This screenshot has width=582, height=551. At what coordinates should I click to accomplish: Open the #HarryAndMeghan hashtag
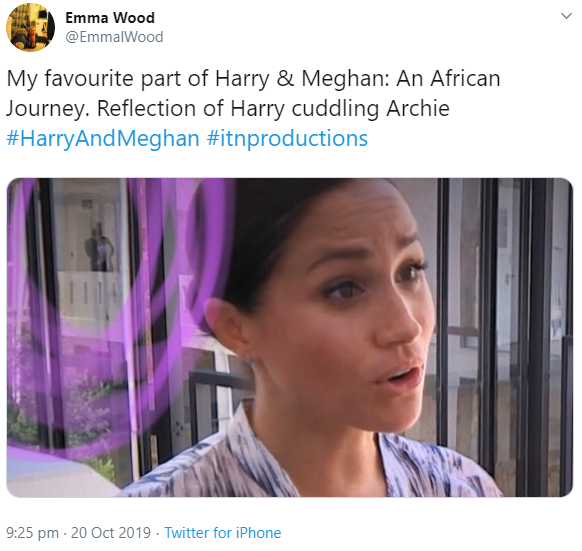pos(103,138)
